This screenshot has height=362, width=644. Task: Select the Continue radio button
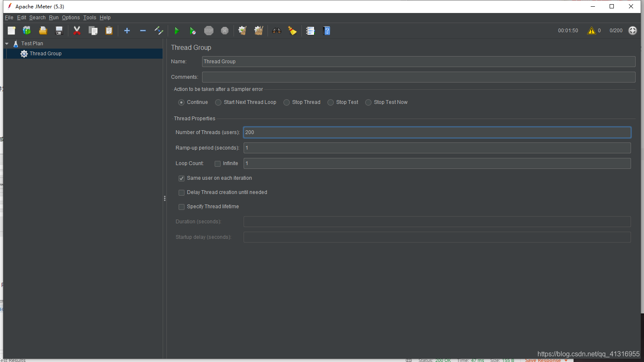point(181,102)
